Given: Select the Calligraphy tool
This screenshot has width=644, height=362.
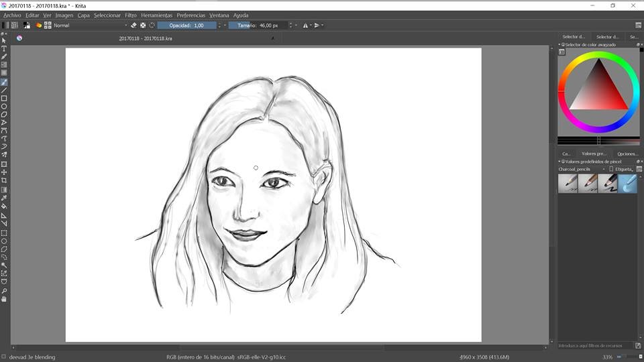Looking at the screenshot, I should [4, 56].
